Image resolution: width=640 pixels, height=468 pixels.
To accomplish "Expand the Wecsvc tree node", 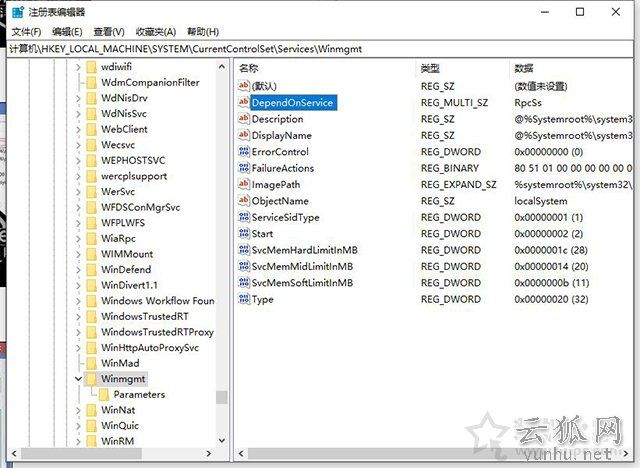I will tap(78, 145).
